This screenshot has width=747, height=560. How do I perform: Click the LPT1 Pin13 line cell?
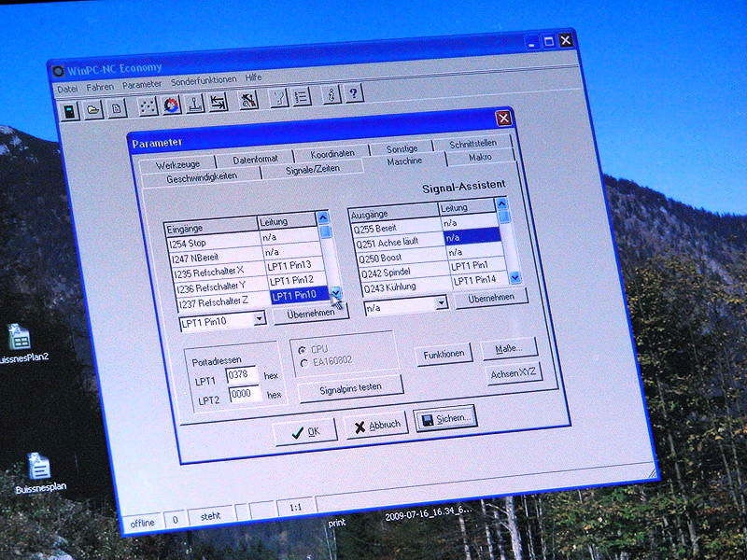(294, 265)
